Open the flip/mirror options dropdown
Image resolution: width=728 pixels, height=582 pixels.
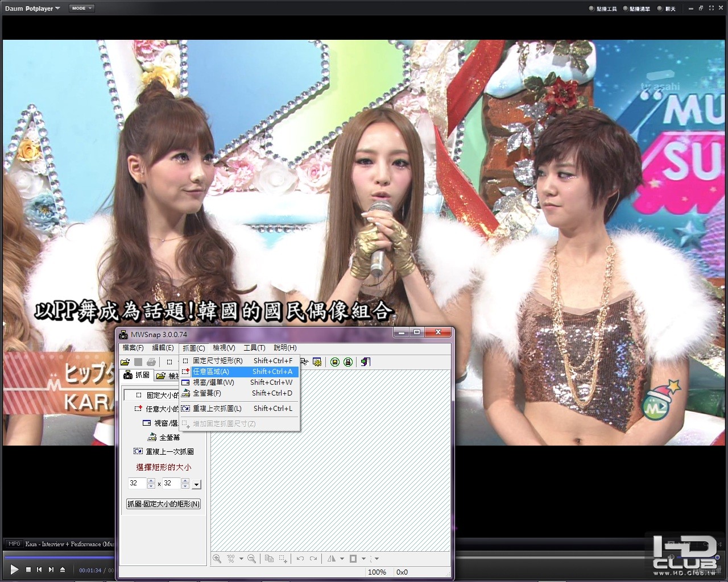pyautogui.click(x=342, y=559)
